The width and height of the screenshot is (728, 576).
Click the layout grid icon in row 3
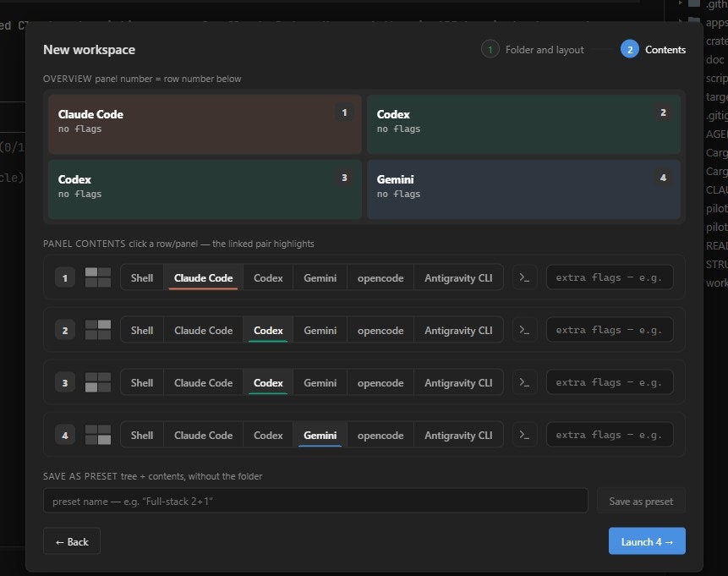[98, 383]
